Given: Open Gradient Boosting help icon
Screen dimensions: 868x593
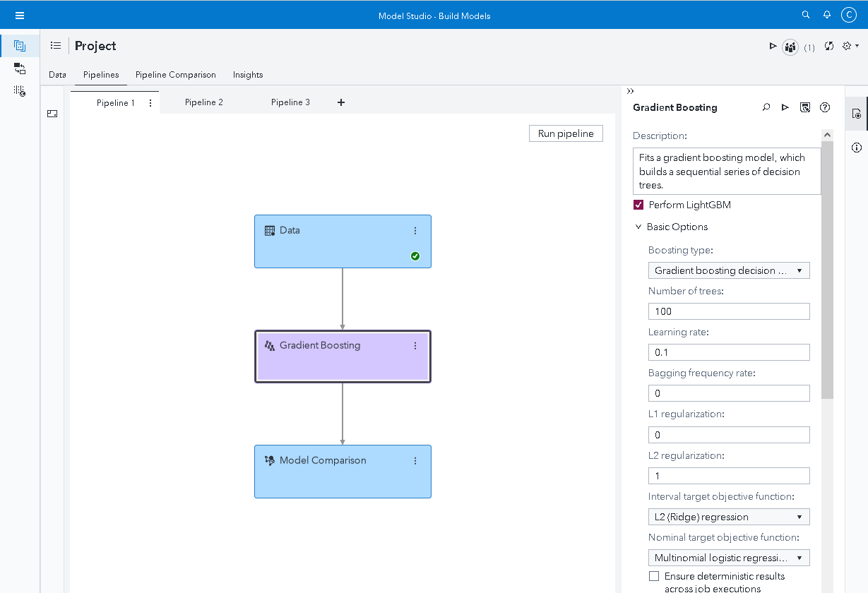Looking at the screenshot, I should [824, 107].
